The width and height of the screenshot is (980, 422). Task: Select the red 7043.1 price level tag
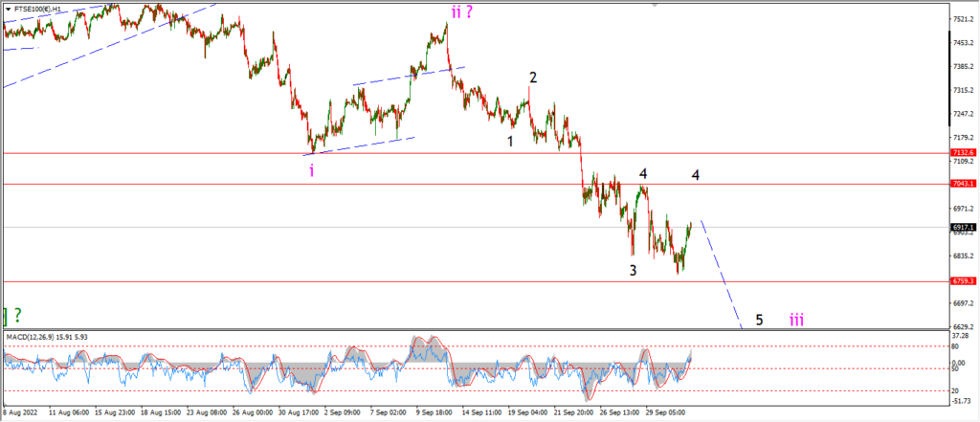click(x=963, y=184)
